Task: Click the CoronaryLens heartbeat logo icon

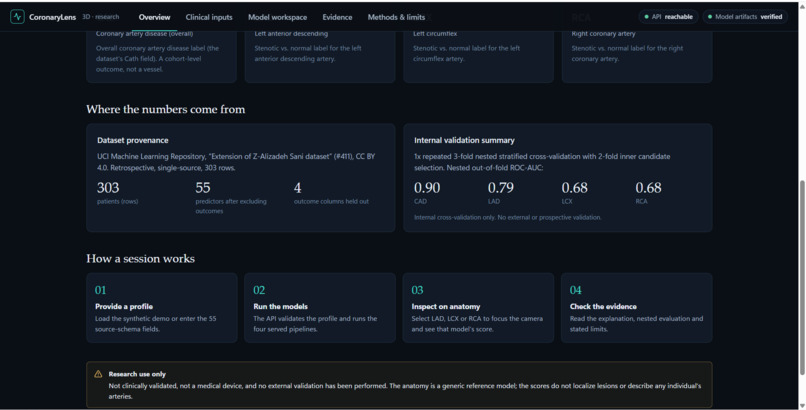Action: coord(17,17)
